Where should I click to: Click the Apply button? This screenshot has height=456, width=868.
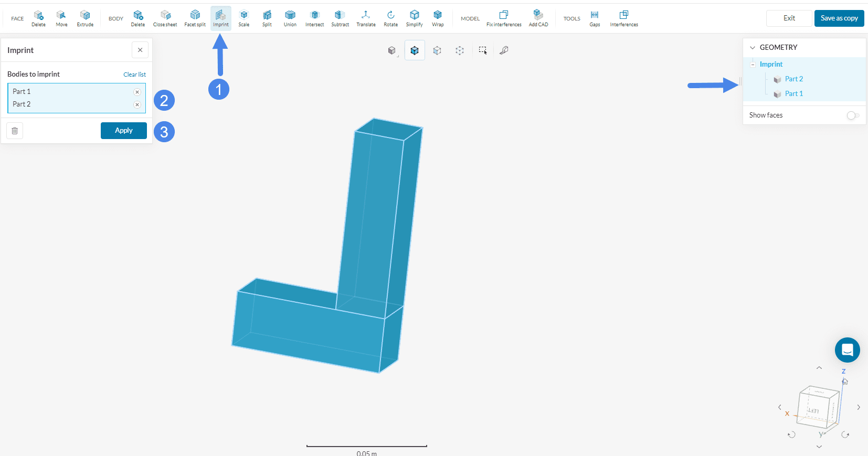[124, 131]
